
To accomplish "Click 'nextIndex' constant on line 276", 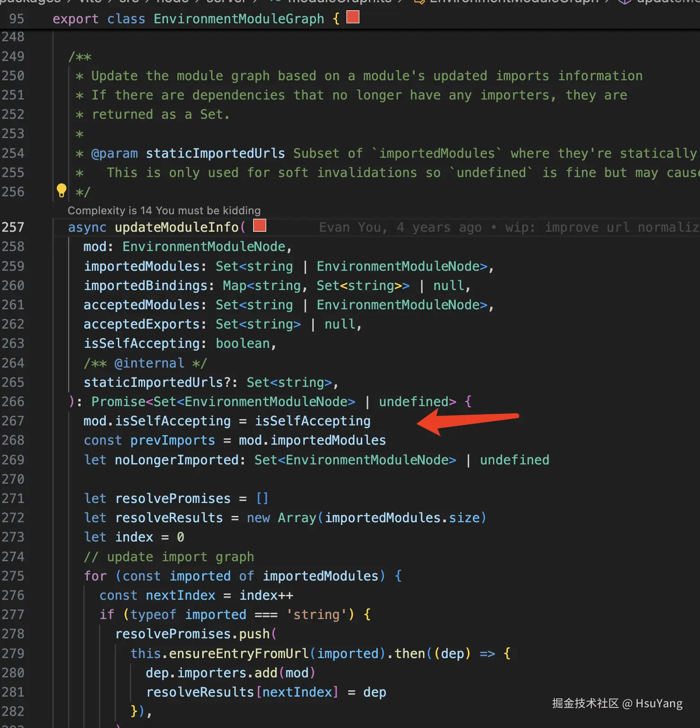I will click(181, 595).
